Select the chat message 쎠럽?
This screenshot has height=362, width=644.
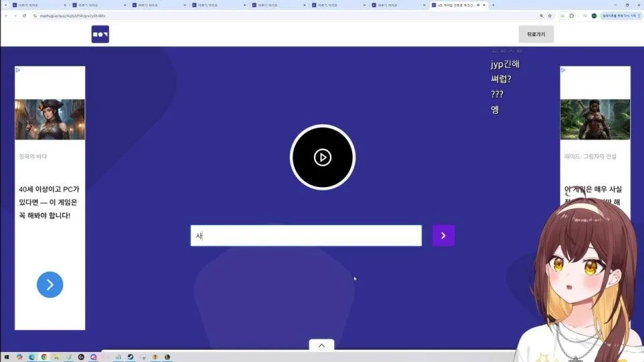(x=501, y=79)
